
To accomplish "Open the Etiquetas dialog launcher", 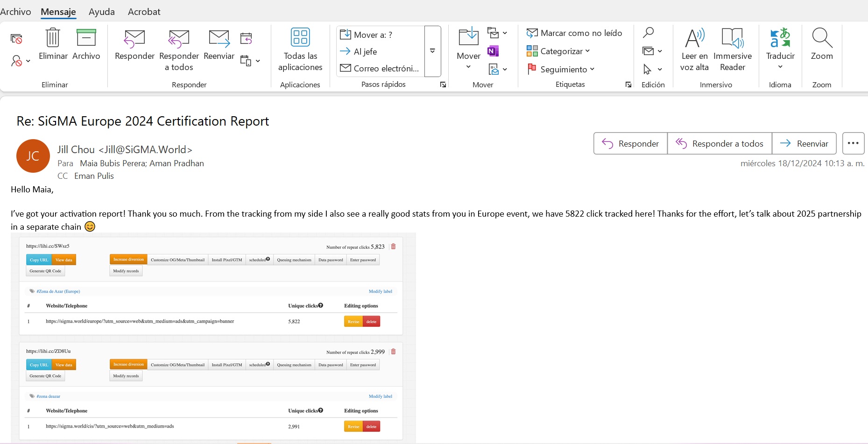I will click(x=628, y=85).
